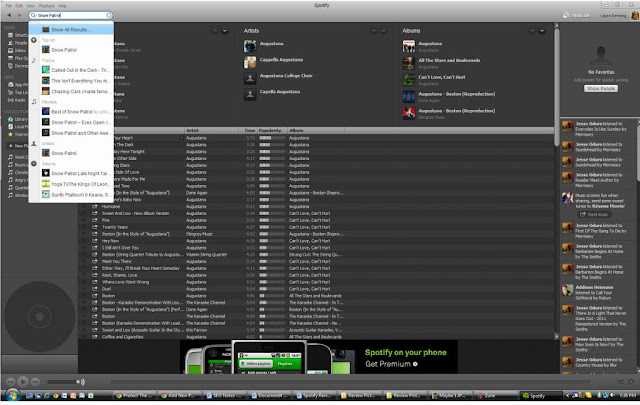The image size is (640, 405).
Task: Choose Snow Patrol under Artists suggestions
Action: (71, 153)
